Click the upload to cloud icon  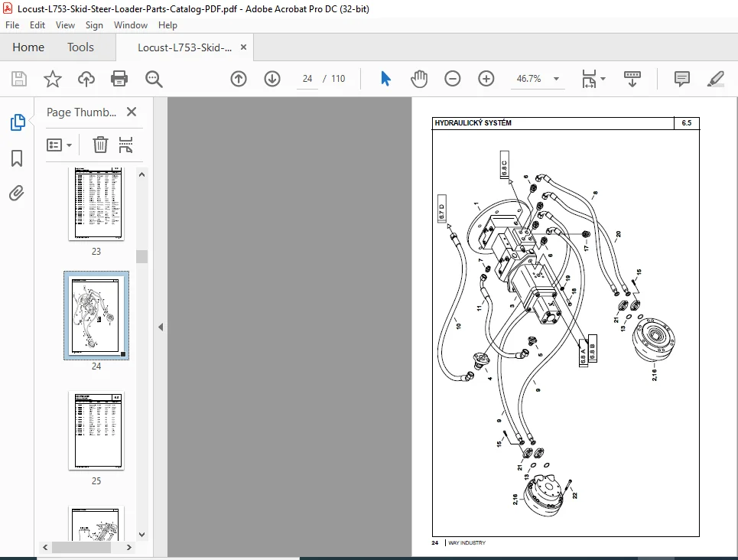point(86,79)
